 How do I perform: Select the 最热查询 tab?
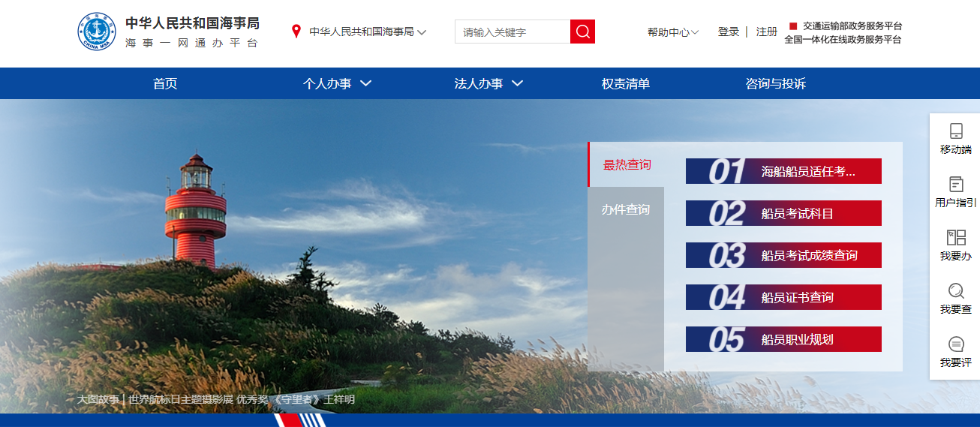[627, 164]
